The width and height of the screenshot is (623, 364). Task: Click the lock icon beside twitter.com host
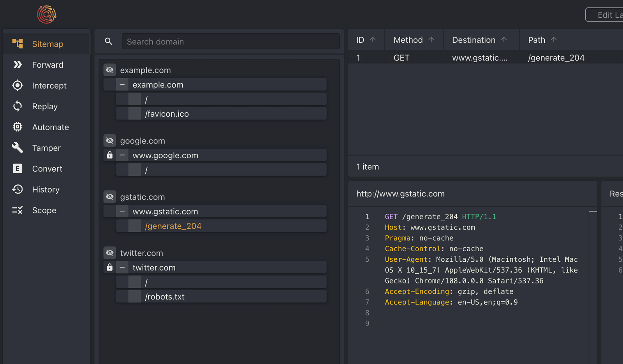click(110, 267)
